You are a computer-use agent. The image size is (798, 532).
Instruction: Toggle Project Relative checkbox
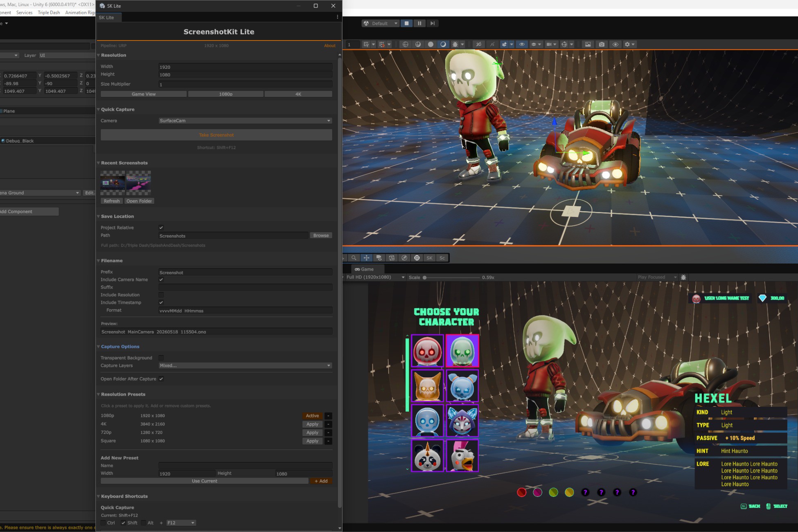click(161, 228)
